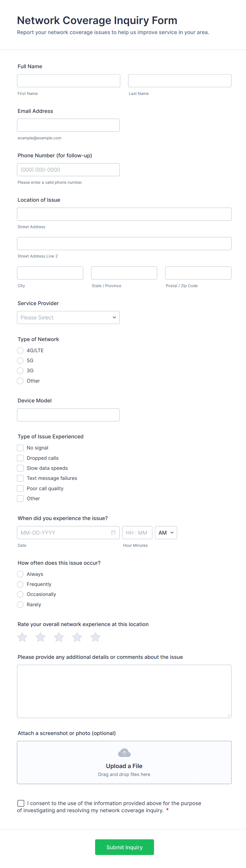Click the Submit Inquiry button

tap(124, 847)
